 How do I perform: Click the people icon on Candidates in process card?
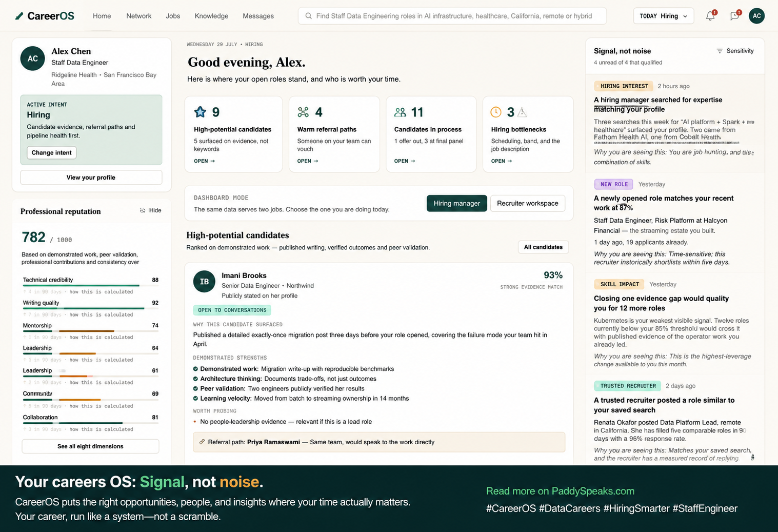[x=400, y=112]
